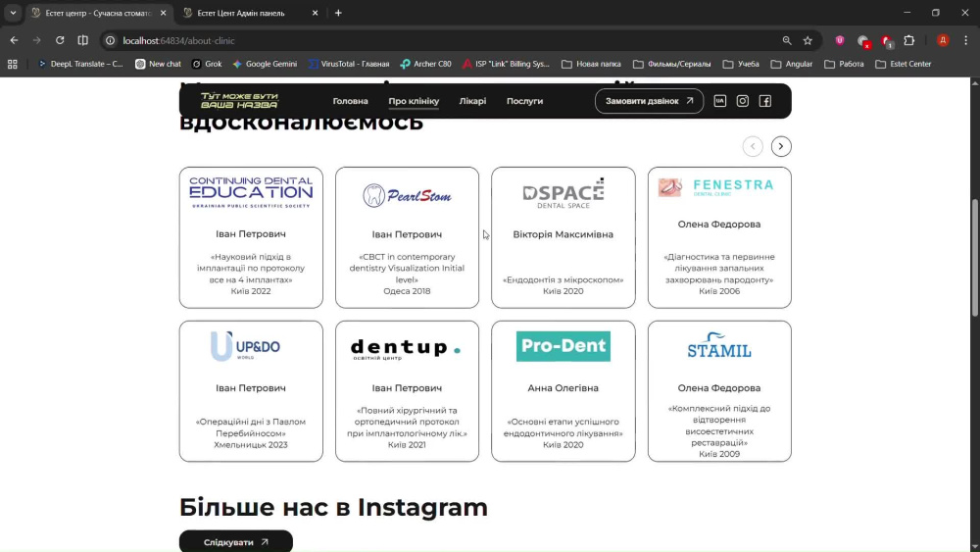The width and height of the screenshot is (980, 552).
Task: Reload the current page
Action: (60, 40)
